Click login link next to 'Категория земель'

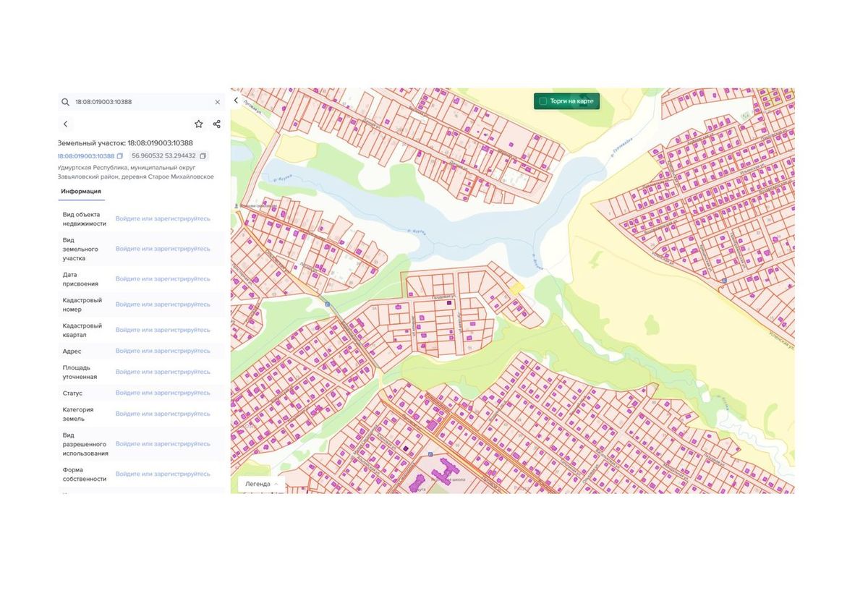click(163, 414)
